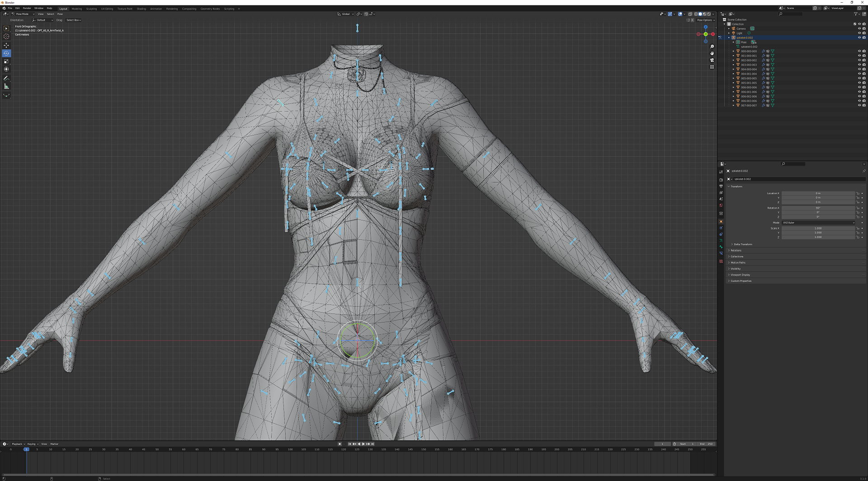This screenshot has height=481, width=868.
Task: Switch to the Sculpting workspace tab
Action: click(91, 9)
